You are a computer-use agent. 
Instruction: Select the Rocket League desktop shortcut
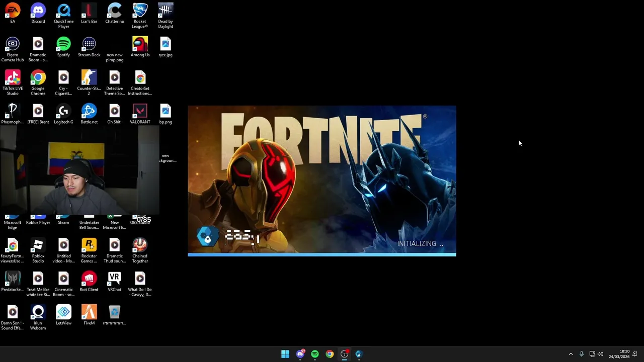click(140, 16)
